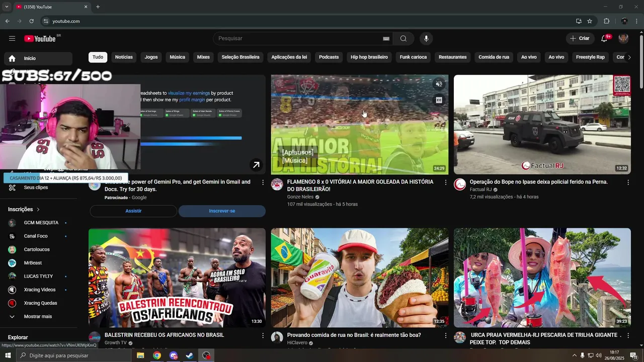Open the Growth TV channel avatar
644x362 pixels.
click(95, 337)
